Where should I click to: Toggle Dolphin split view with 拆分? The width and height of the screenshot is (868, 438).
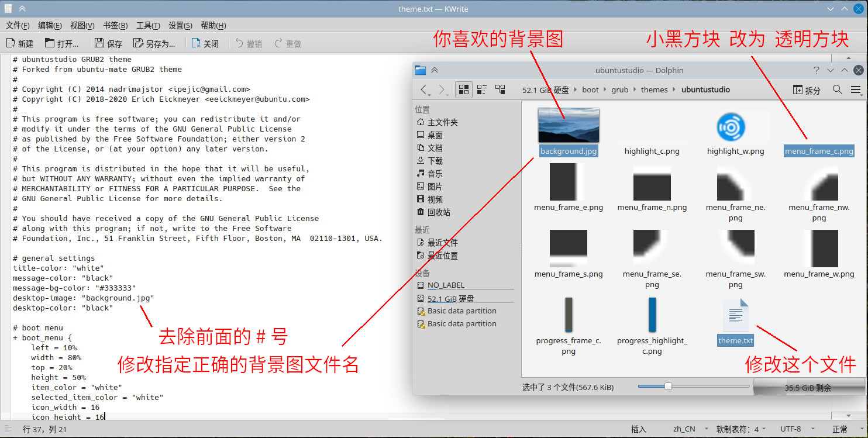(x=807, y=89)
